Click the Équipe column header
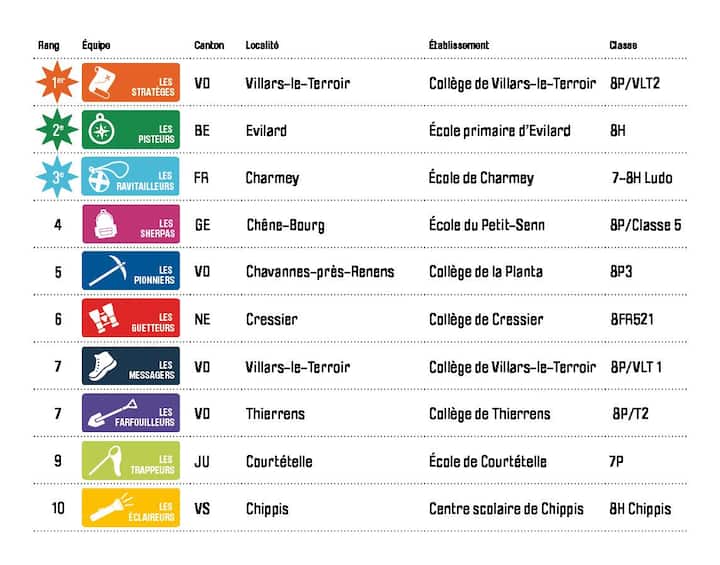 point(96,46)
